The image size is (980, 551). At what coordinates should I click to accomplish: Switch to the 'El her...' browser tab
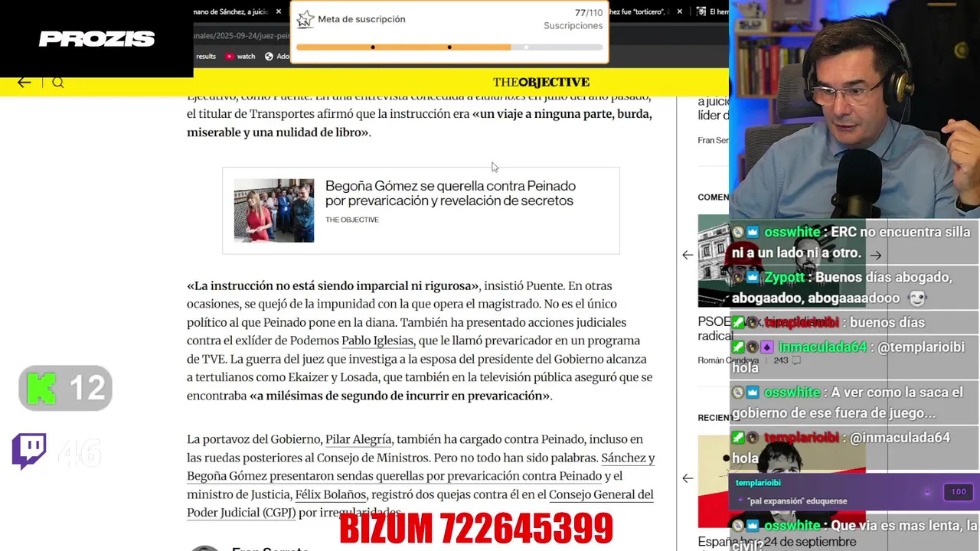click(712, 11)
